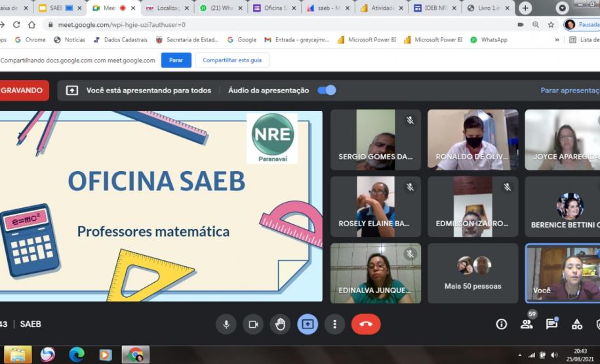Turn off camera using video icon
The height and width of the screenshot is (364, 600).
point(253,324)
